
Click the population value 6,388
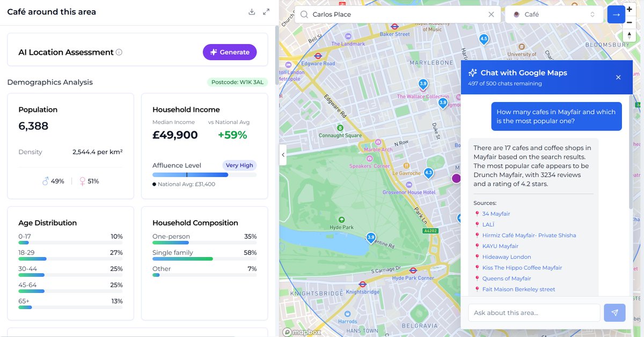[x=33, y=126]
